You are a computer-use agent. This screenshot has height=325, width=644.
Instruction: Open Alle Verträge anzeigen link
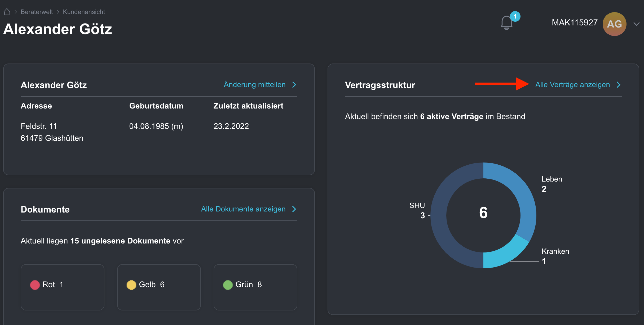pyautogui.click(x=572, y=85)
